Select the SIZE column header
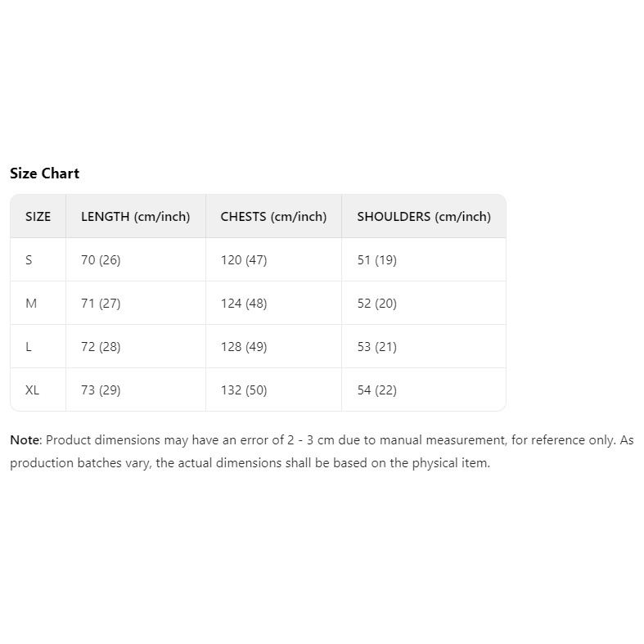 (x=38, y=217)
